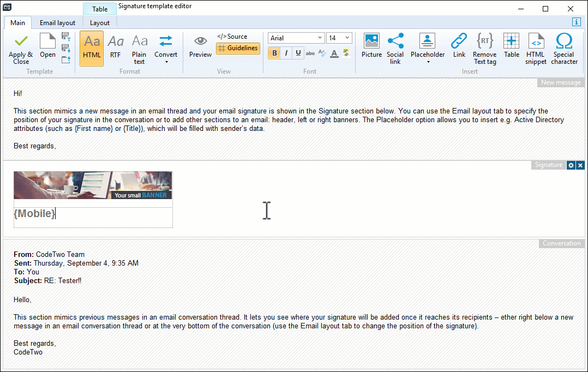Click the folder with up arrow icon
588x372 pixels.
(66, 59)
